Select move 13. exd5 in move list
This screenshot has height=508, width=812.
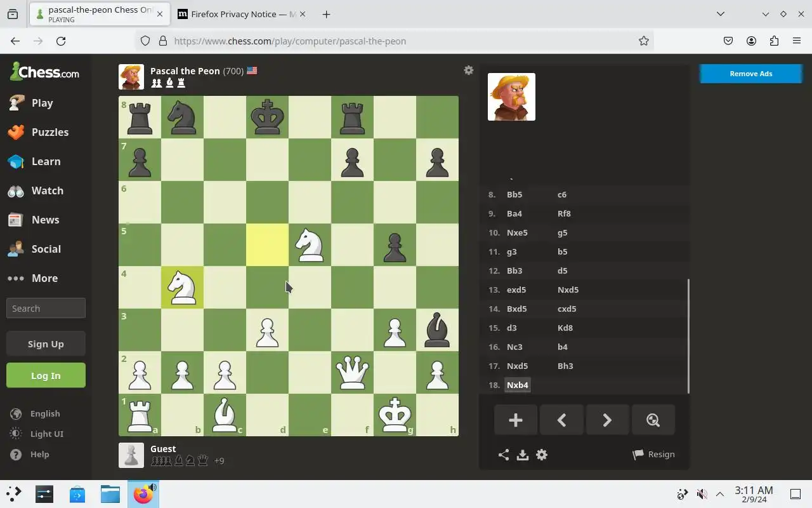pyautogui.click(x=516, y=290)
